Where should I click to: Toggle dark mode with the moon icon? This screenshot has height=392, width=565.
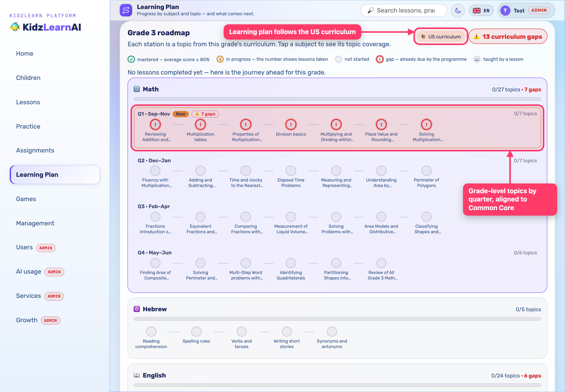click(x=457, y=11)
